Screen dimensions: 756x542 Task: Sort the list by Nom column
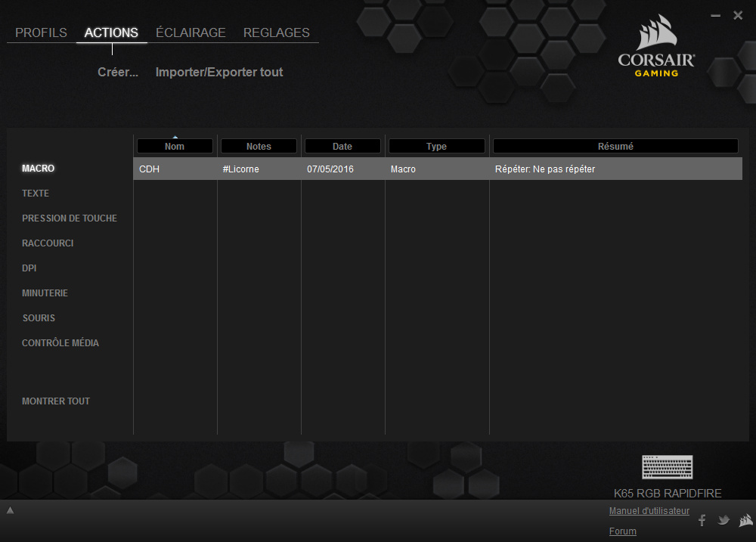coord(175,147)
